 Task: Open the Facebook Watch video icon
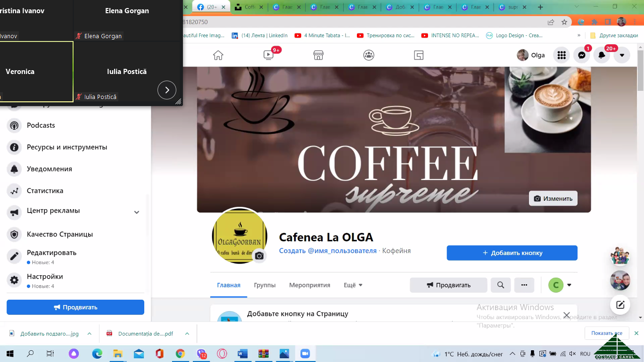tap(268, 55)
